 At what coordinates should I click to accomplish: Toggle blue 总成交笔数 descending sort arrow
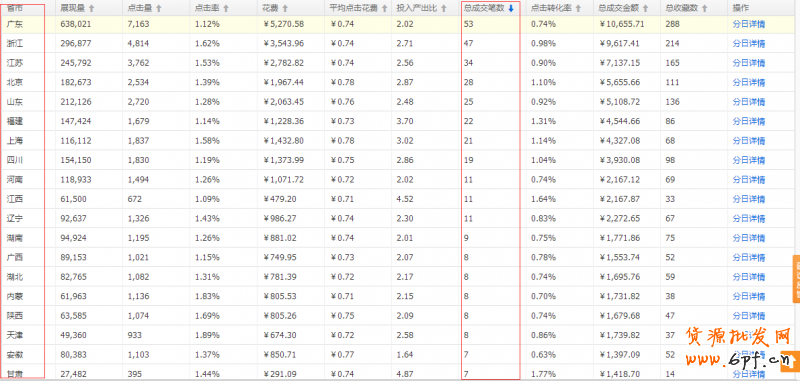(x=511, y=9)
